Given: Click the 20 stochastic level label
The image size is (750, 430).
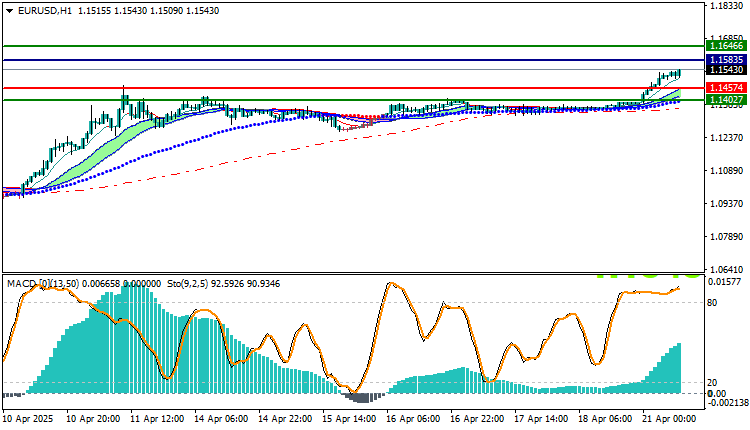Looking at the screenshot, I should [712, 383].
